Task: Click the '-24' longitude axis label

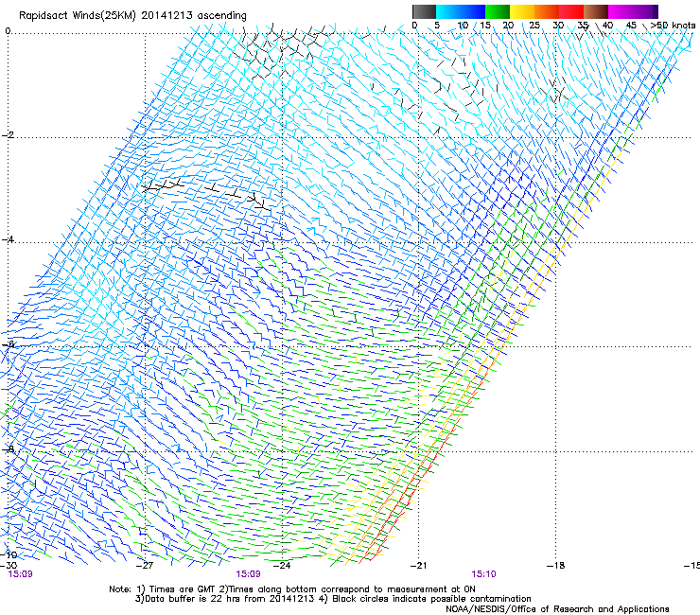Action: 282,566
